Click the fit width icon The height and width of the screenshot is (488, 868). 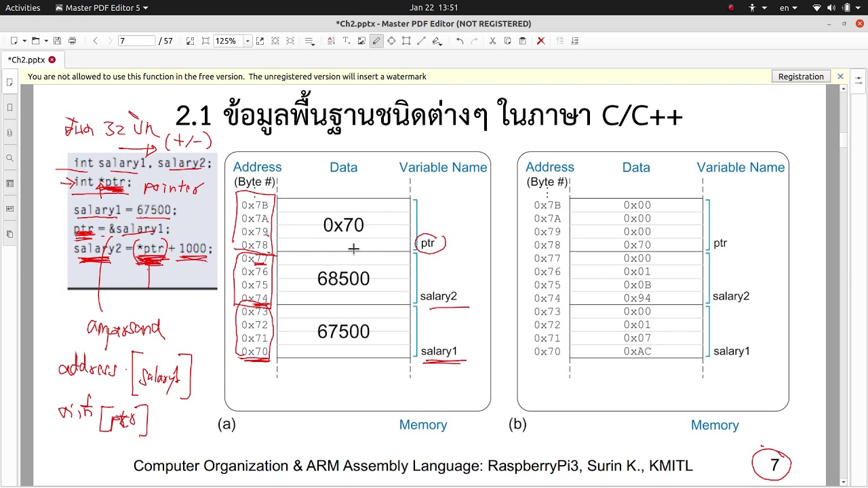[205, 41]
